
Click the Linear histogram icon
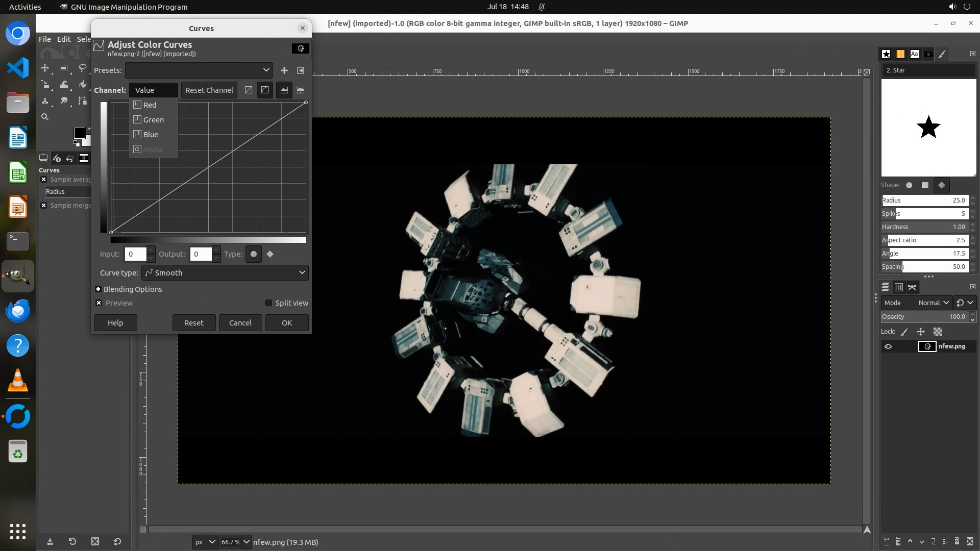[284, 90]
